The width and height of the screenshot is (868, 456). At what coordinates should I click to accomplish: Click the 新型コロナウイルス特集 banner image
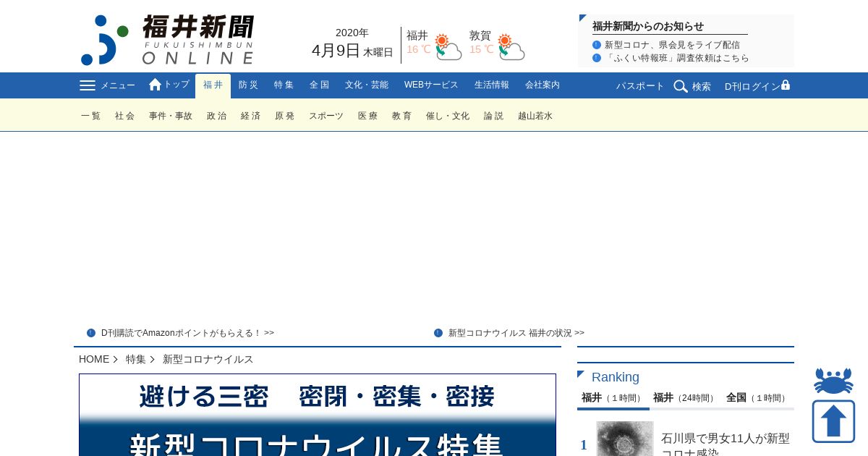tap(318, 415)
